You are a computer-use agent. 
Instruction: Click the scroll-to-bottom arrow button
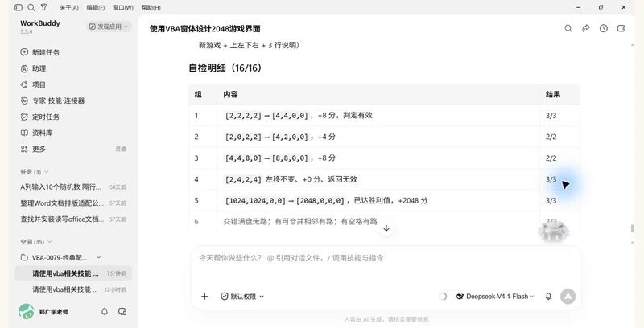[x=386, y=228]
